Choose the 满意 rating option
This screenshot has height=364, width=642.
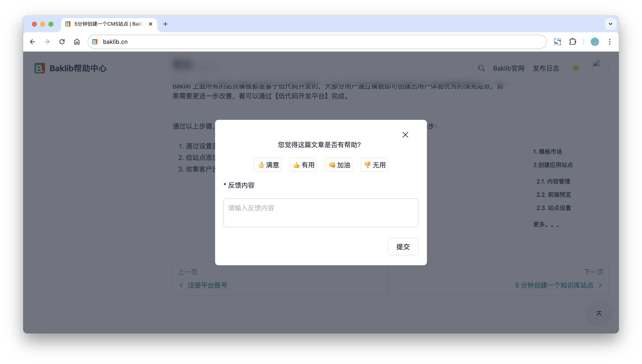(268, 165)
